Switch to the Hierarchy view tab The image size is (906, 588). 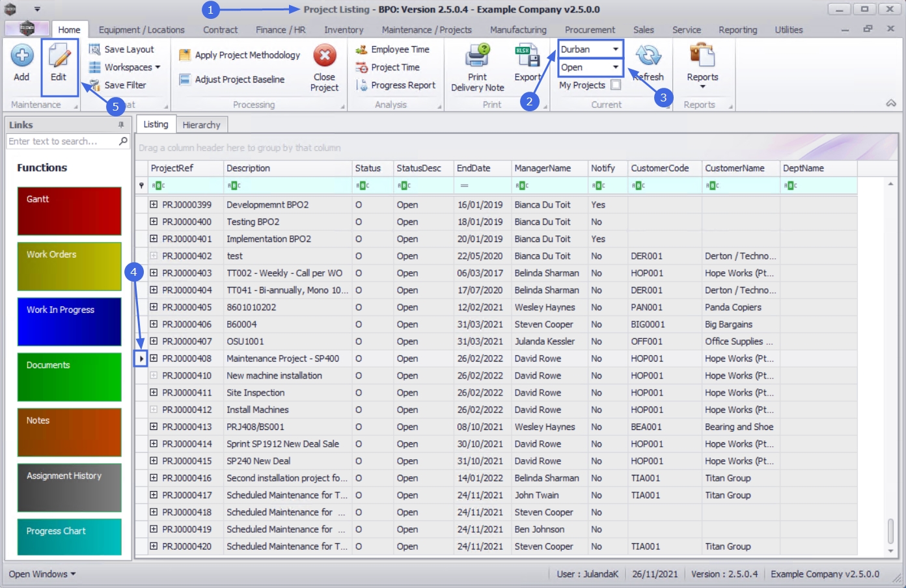pos(201,125)
